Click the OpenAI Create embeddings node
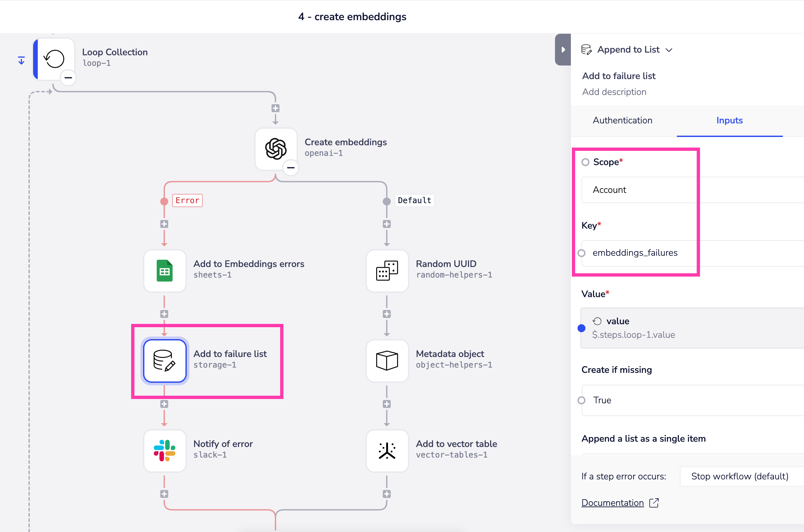This screenshot has height=532, width=804. (x=276, y=149)
